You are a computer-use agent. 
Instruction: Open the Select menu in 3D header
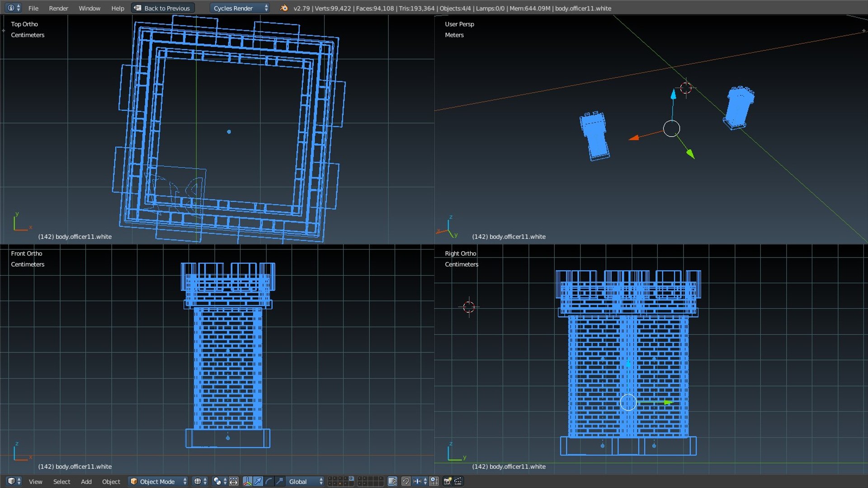point(61,482)
